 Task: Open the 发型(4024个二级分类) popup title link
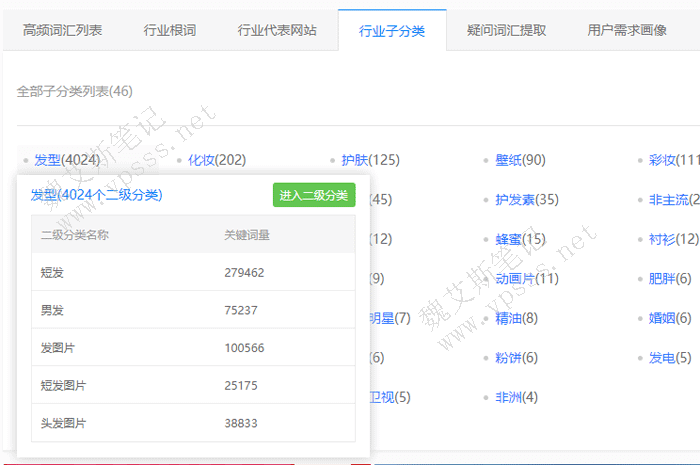coord(97,195)
